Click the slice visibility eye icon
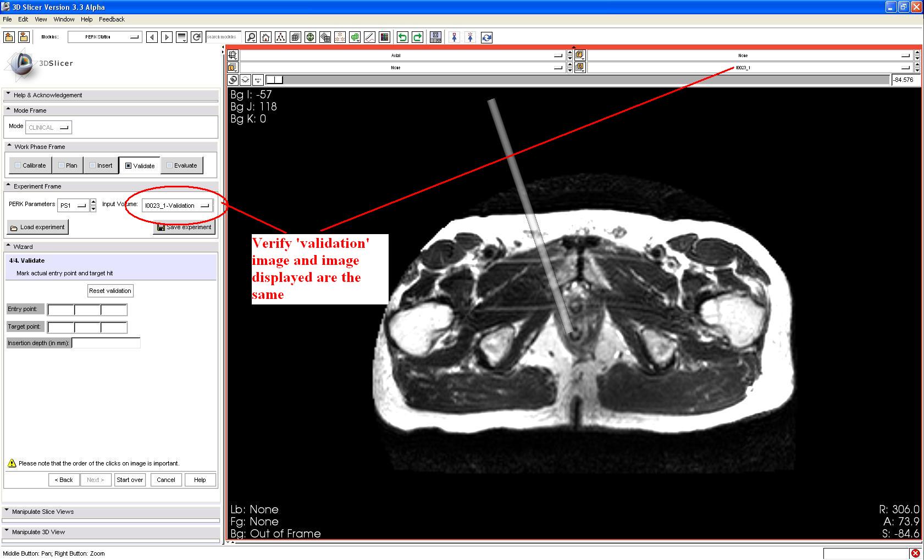Image resolution: width=924 pixels, height=560 pixels. pos(246,80)
